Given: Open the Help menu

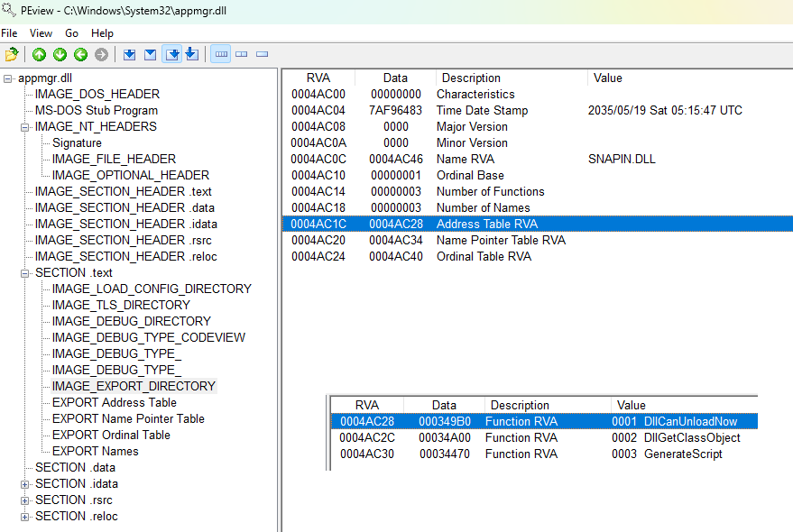Looking at the screenshot, I should pyautogui.click(x=102, y=33).
